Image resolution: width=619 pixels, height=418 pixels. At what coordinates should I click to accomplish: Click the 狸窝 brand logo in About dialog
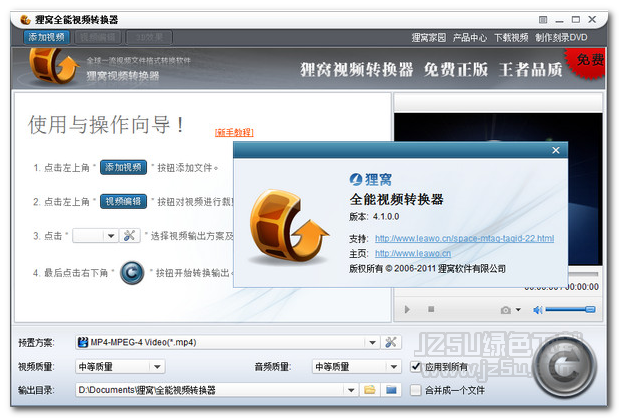click(371, 180)
